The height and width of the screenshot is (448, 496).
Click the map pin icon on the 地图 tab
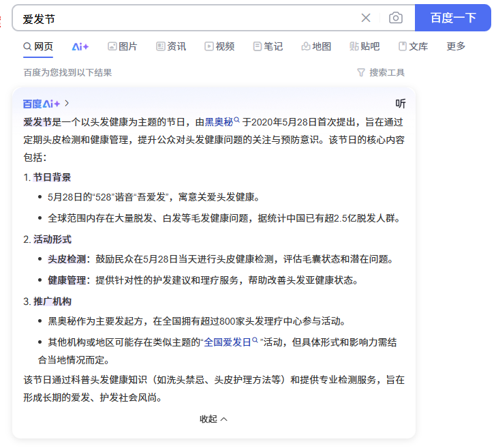[x=305, y=46]
